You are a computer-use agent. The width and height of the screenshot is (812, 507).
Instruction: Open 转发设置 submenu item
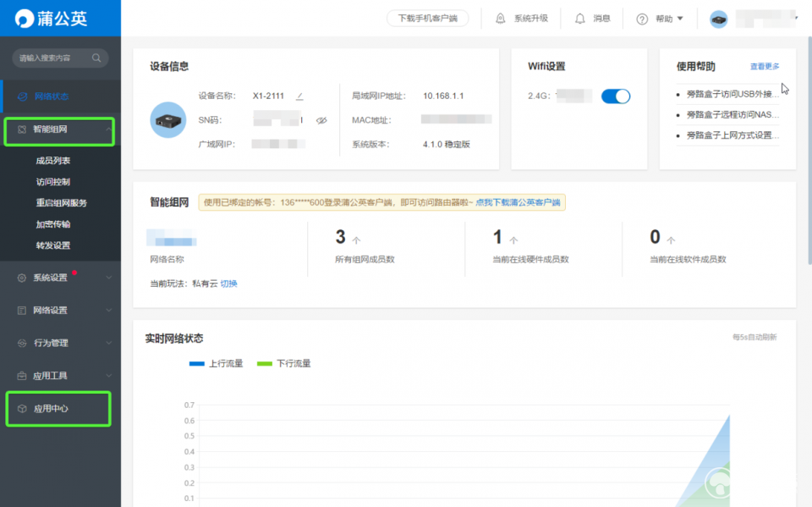52,245
